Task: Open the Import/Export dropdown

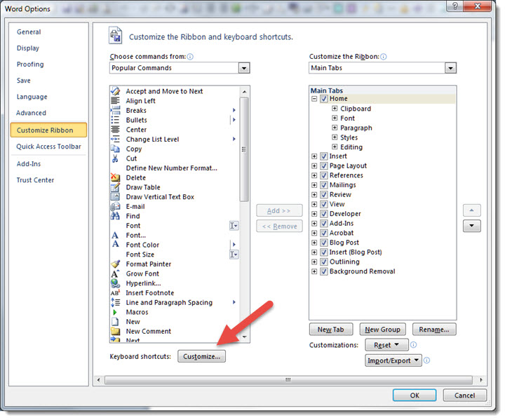Action: (393, 360)
